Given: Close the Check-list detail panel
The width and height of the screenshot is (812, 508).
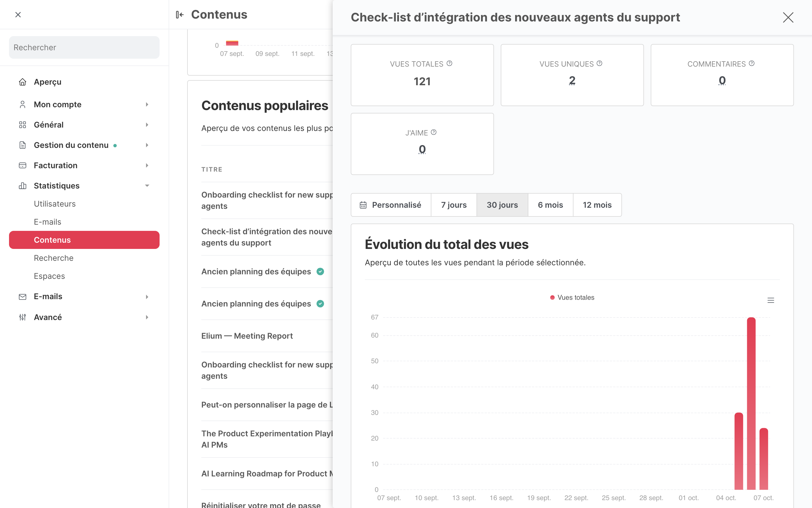Looking at the screenshot, I should (788, 17).
